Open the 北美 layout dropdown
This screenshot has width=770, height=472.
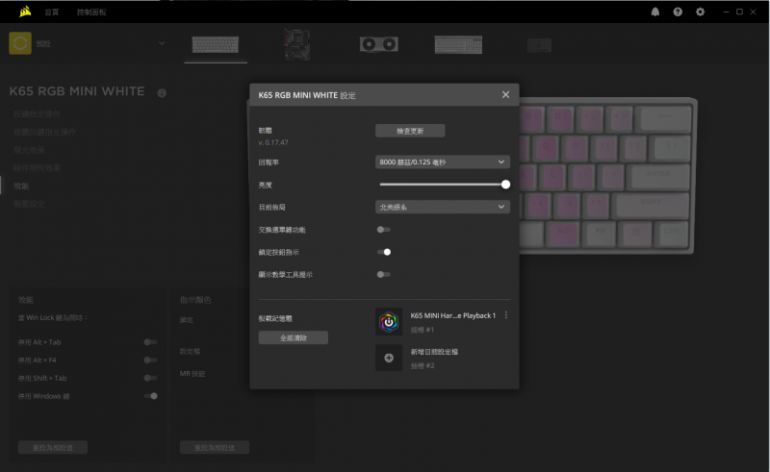point(442,207)
